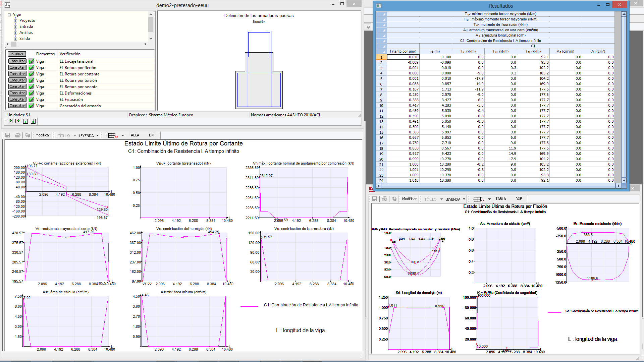Click green check beside EL Rotura por torsión
This screenshot has width=644, height=362.
tap(31, 80)
